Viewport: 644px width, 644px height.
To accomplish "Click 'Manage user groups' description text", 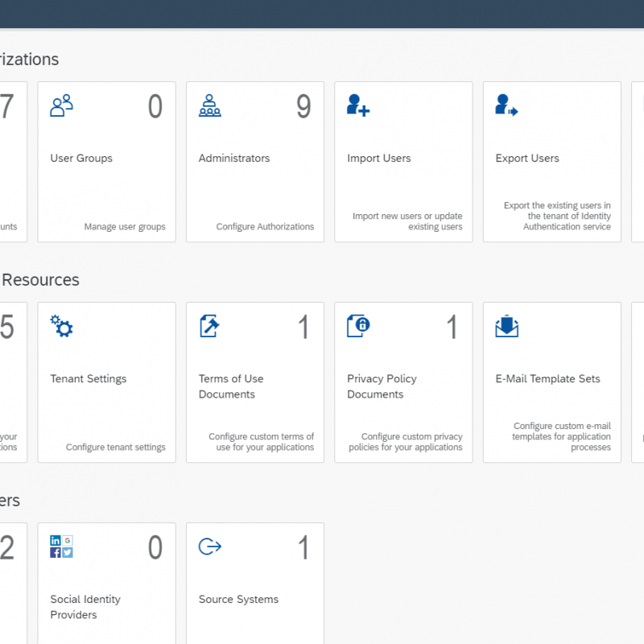I will (x=125, y=227).
